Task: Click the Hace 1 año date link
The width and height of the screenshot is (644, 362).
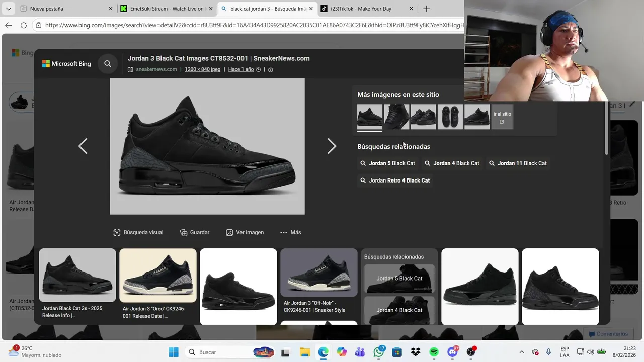Action: [x=241, y=69]
